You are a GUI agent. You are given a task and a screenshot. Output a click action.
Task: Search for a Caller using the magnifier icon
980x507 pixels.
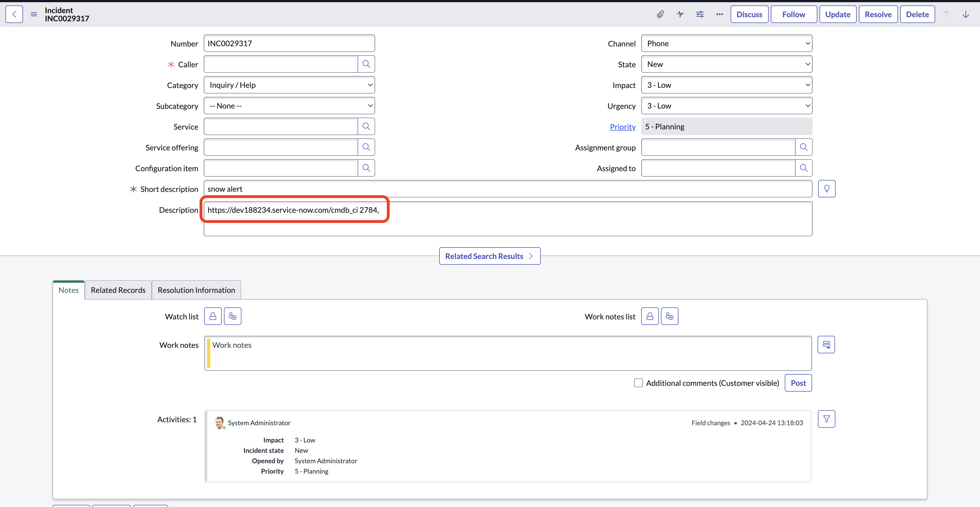366,64
